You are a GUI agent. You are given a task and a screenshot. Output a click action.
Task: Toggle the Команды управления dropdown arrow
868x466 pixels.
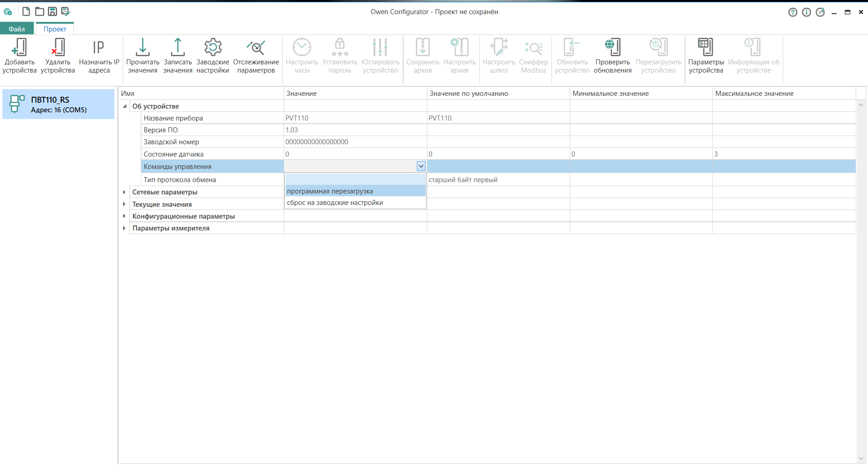click(421, 167)
